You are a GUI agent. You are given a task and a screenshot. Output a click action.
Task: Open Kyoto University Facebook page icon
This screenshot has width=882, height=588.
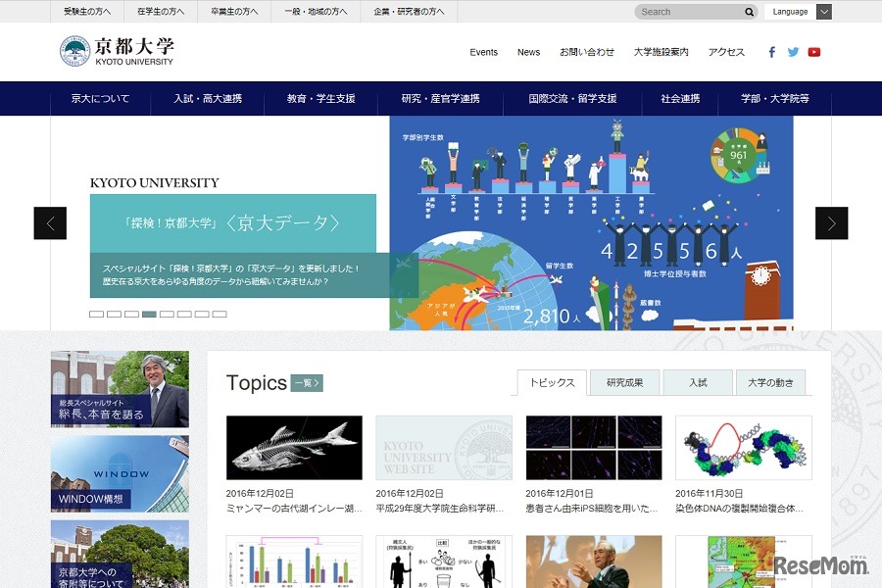point(772,52)
